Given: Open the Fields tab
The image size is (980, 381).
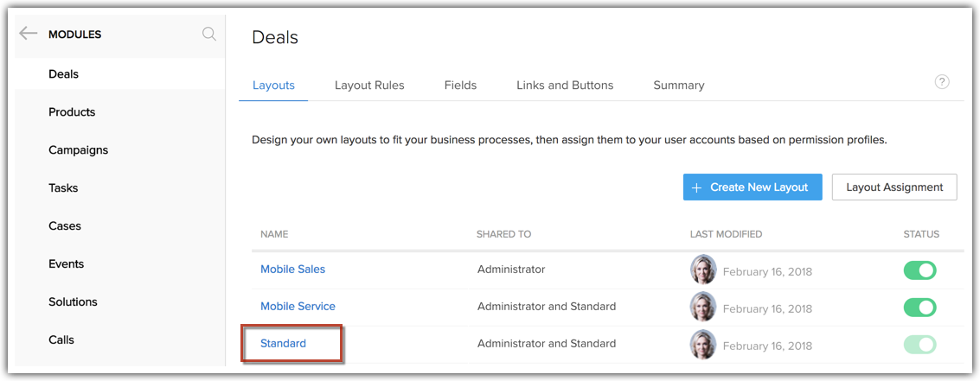Looking at the screenshot, I should pos(460,85).
